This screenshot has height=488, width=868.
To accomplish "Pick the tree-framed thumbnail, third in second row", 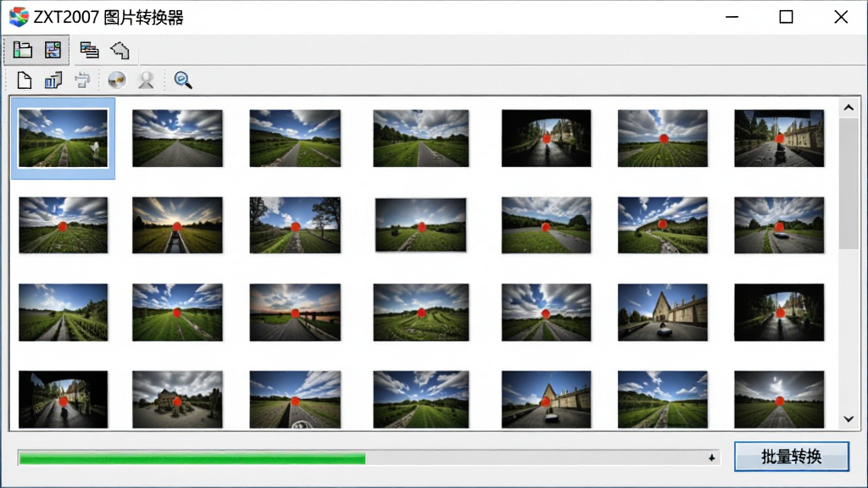I will pos(295,225).
